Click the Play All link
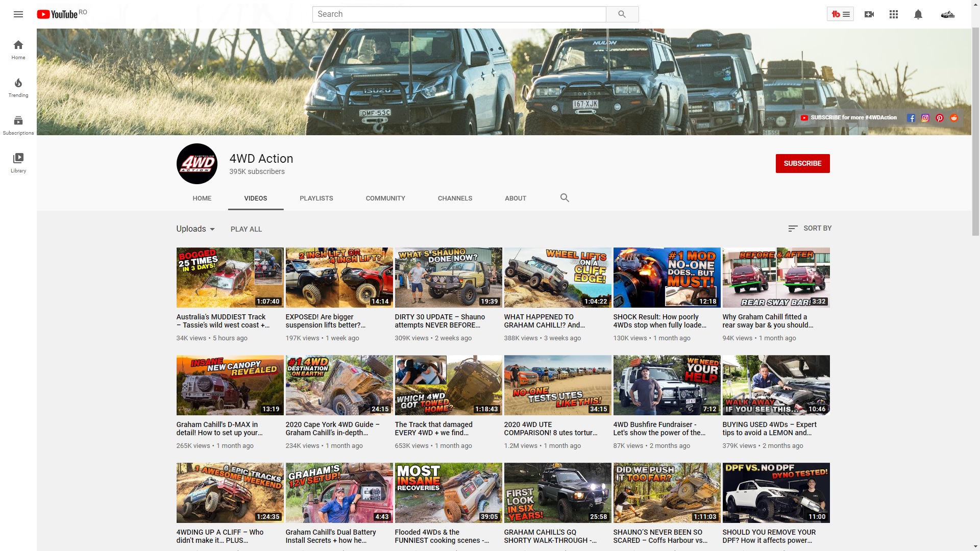Viewport: 980px width, 551px height. (246, 230)
